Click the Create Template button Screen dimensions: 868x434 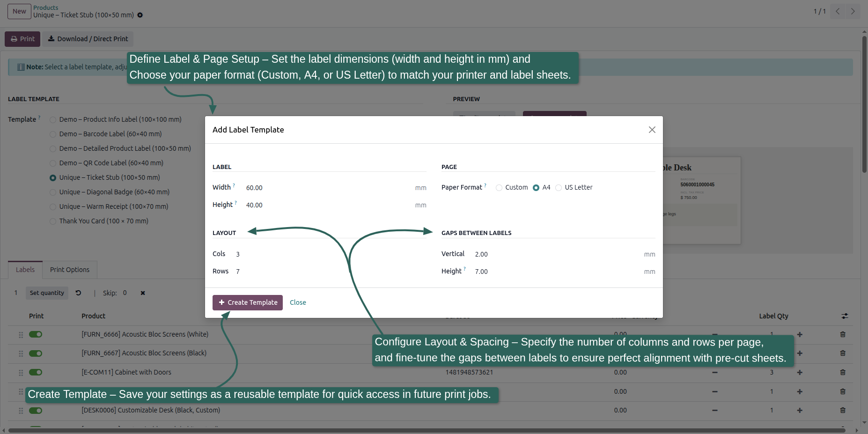click(x=248, y=302)
